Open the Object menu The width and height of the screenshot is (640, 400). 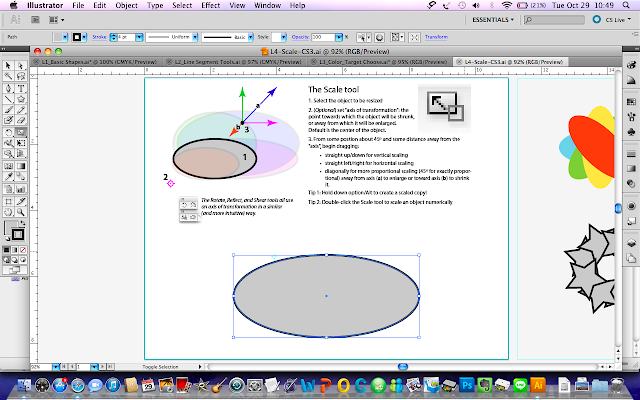pyautogui.click(x=127, y=5)
